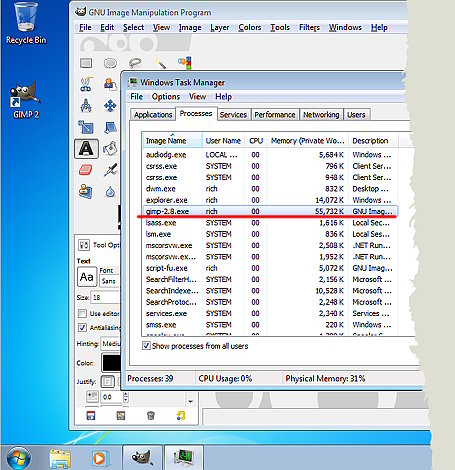
Task: Select the Ellipse Select tool in GIMP
Action: (110, 63)
